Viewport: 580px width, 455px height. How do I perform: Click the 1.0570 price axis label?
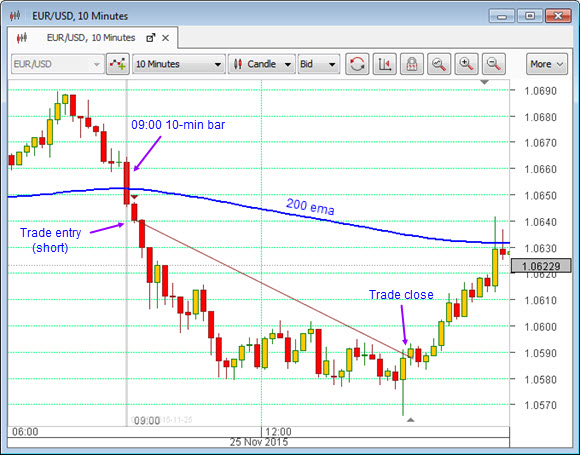pyautogui.click(x=540, y=405)
